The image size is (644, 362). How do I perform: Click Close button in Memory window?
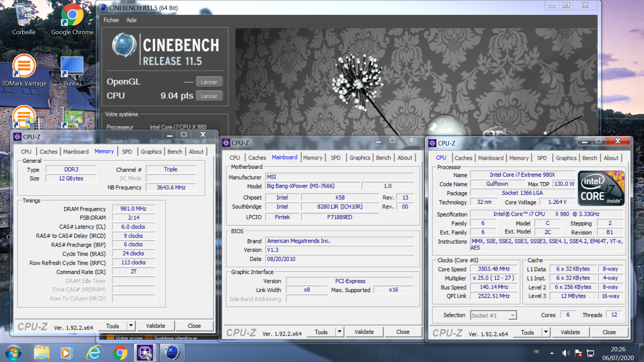click(194, 326)
